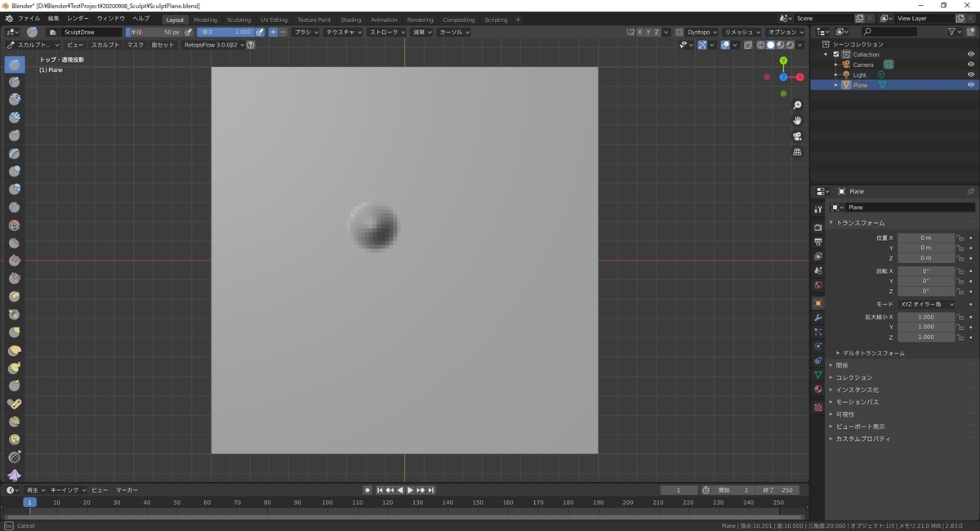Open the リメッシュ dropdown
The image size is (980, 531).
point(743,32)
